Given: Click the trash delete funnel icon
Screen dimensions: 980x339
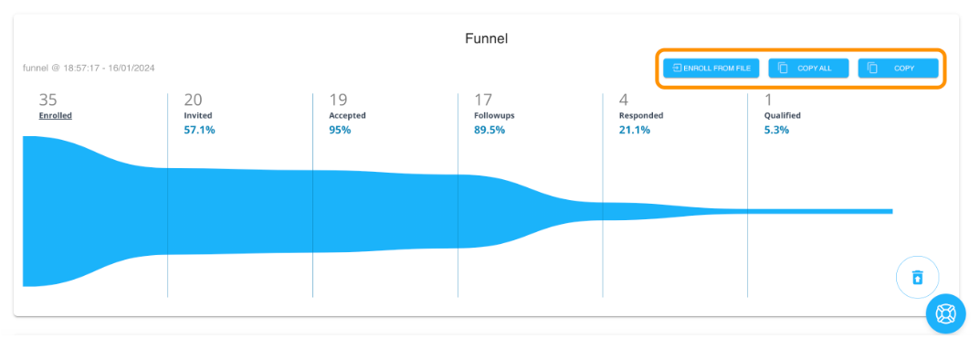Looking at the screenshot, I should tap(918, 277).
